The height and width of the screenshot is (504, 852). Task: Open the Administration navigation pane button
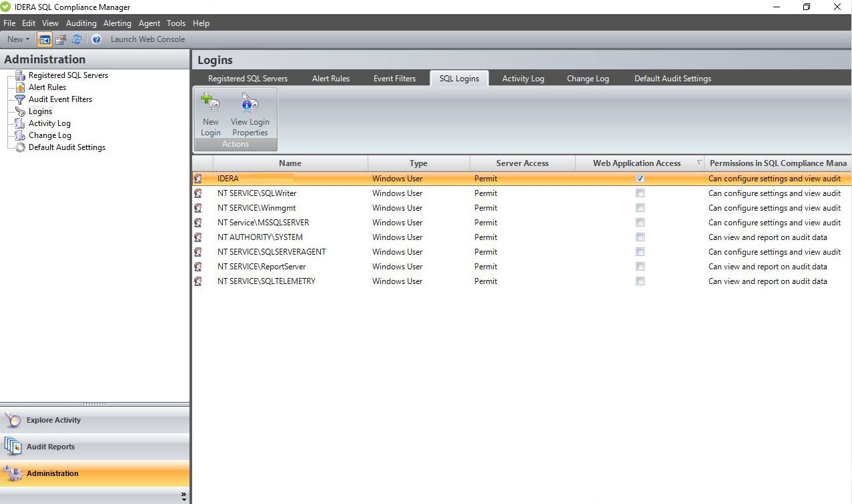coord(95,473)
